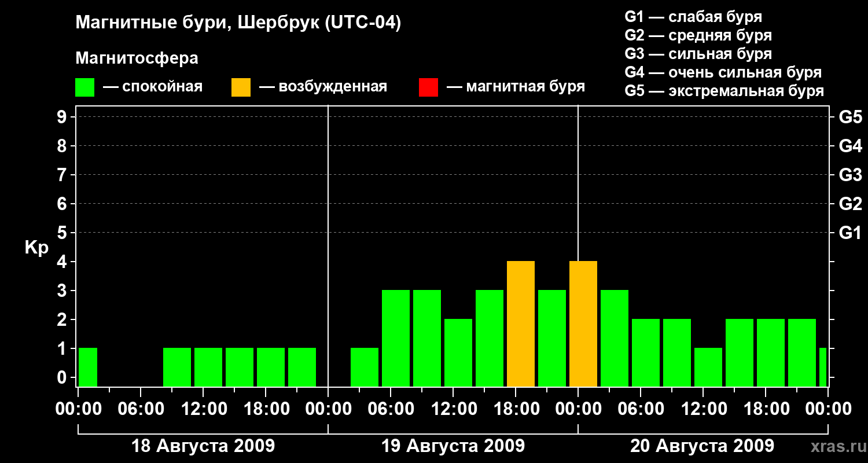
Task: Click the 00:00 label starting 18 August
Action: point(78,409)
